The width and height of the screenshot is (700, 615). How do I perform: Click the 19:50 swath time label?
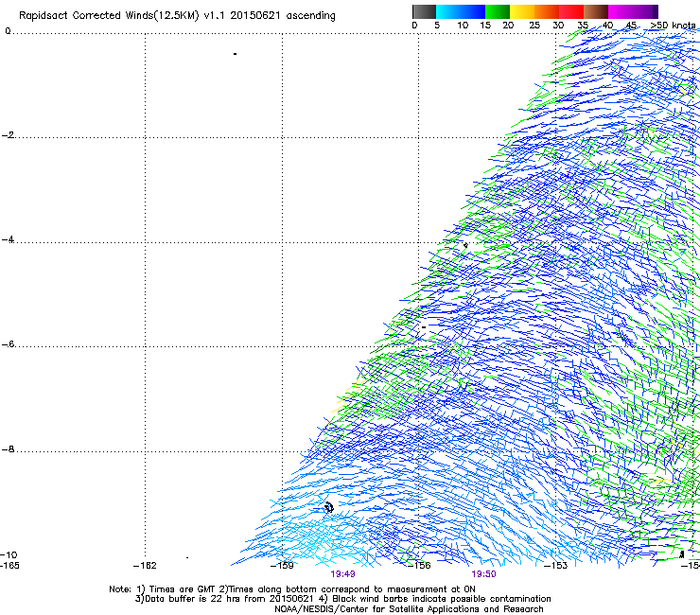coord(483,574)
